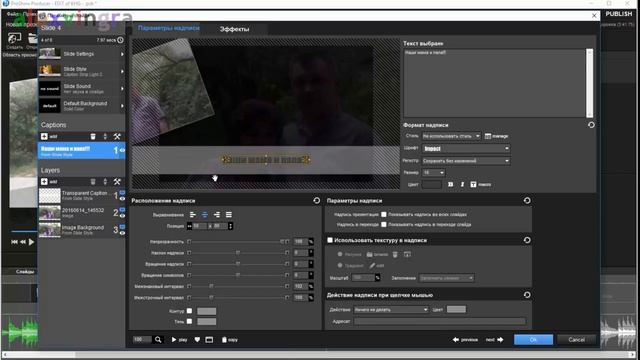Viewport: 640px width, 360px height.
Task: Toggle visibility of 20160614_145532 layer
Action: coord(122,216)
